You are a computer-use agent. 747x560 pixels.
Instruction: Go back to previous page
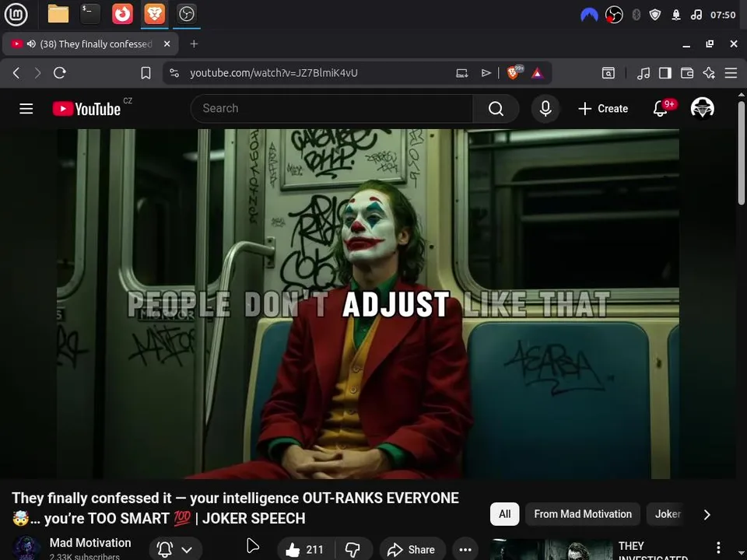point(16,73)
